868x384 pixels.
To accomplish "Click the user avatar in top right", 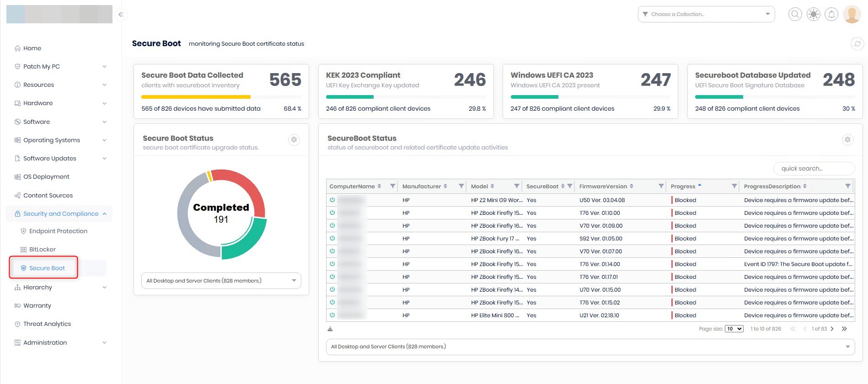I will point(852,14).
